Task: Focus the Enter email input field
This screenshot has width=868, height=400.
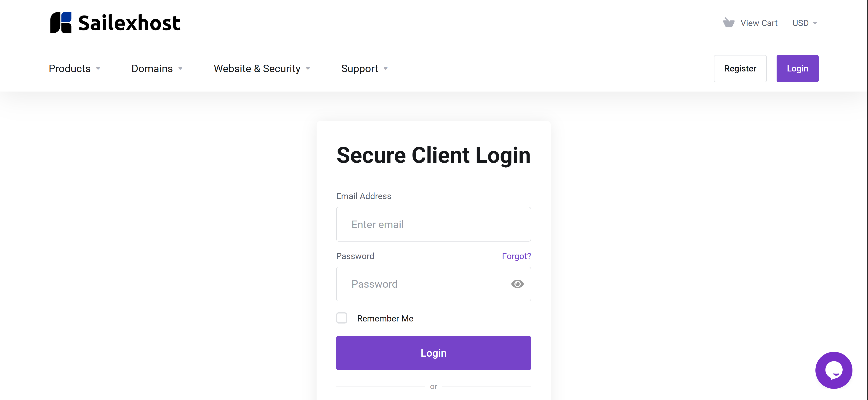Action: (x=433, y=224)
